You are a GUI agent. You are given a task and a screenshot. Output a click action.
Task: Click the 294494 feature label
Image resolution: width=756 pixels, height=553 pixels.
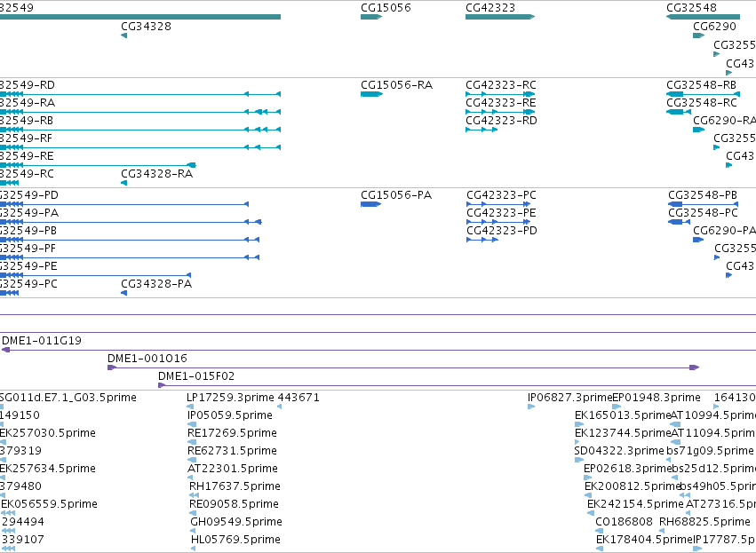pos(23,523)
